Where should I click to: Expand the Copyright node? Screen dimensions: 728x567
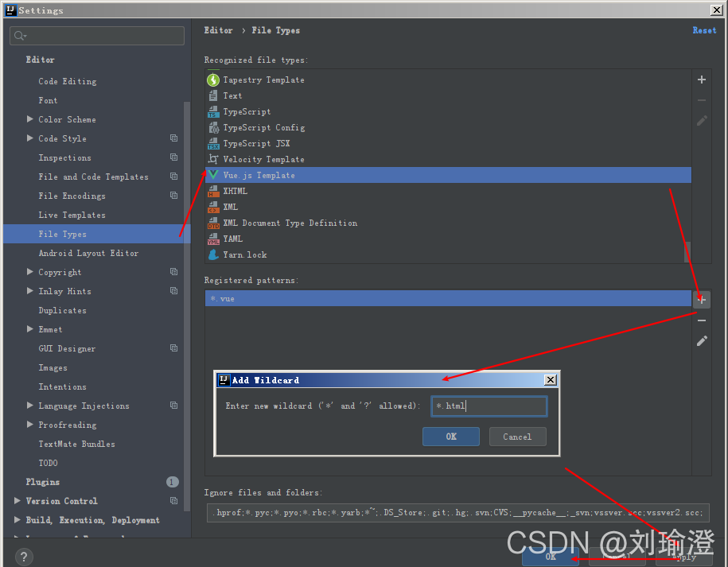tap(29, 272)
